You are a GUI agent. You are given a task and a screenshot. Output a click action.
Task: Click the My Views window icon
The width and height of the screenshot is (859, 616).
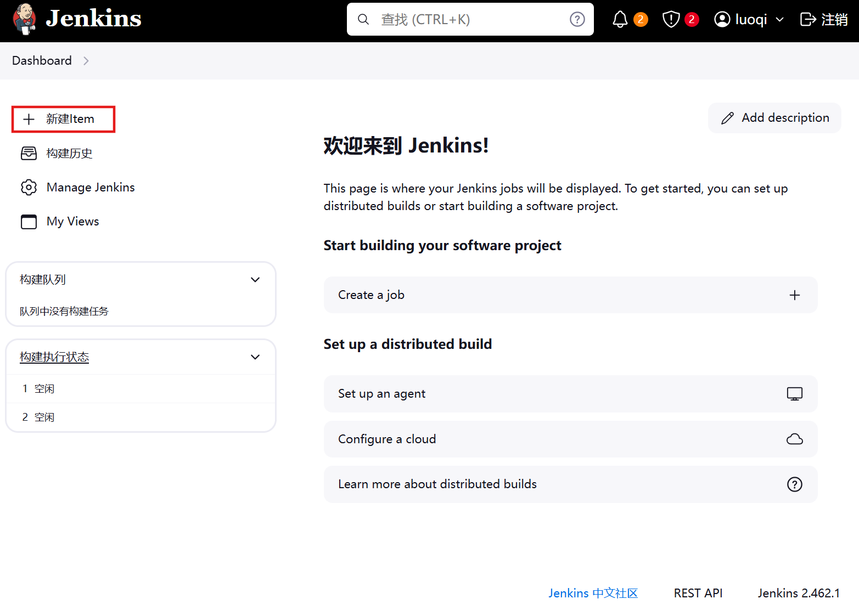[29, 221]
